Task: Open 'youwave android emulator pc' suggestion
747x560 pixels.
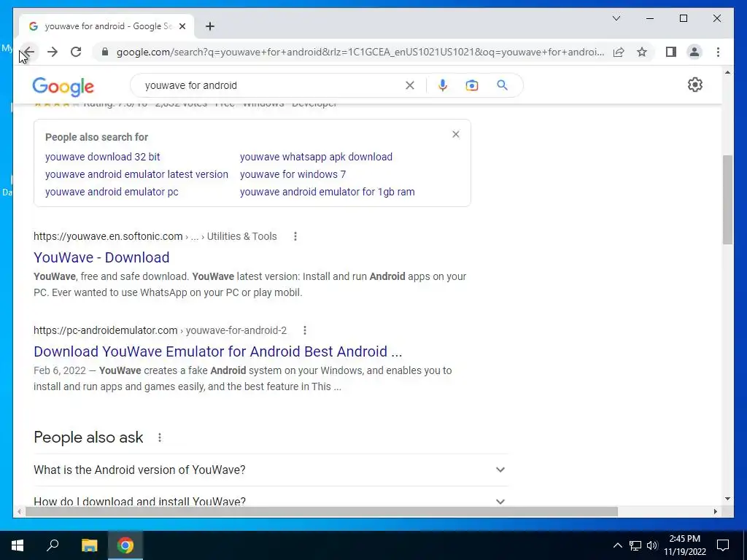Action: (112, 192)
